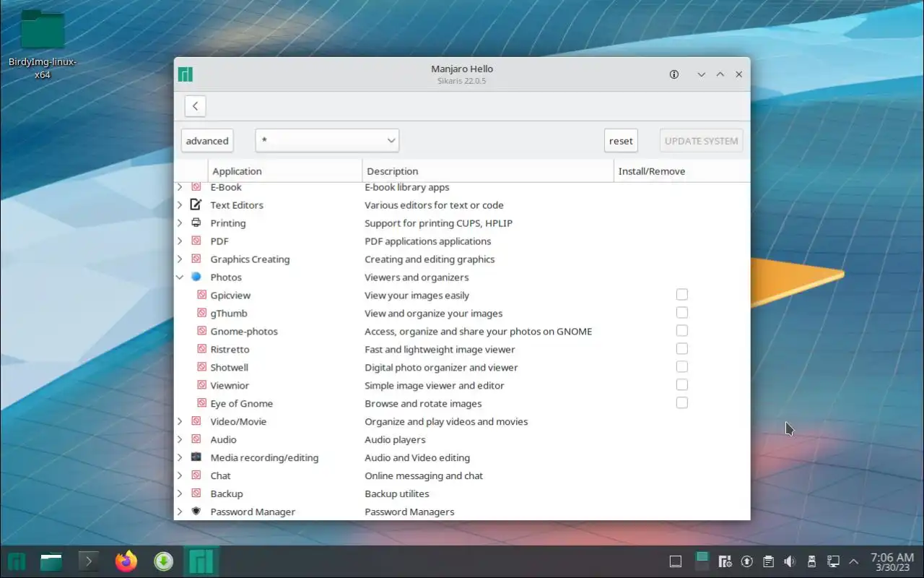
Task: Click the Gpicview package icon
Action: (x=202, y=295)
